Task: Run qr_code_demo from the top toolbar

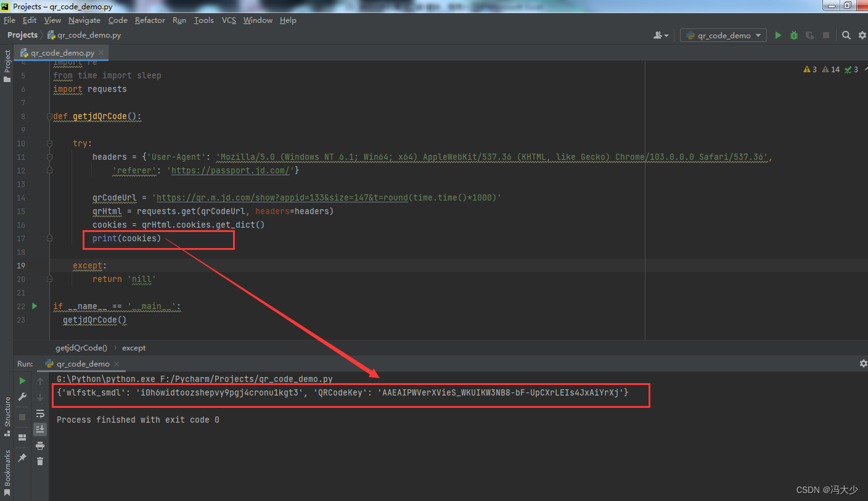Action: 778,36
